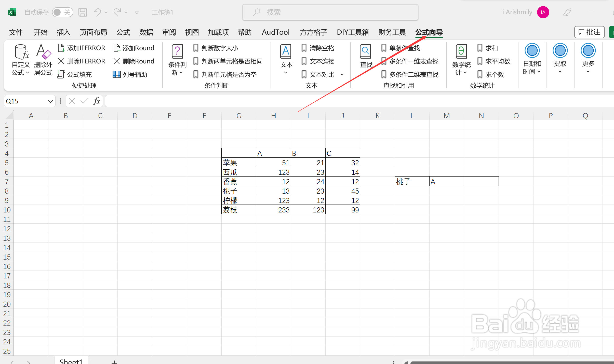Click the undo icon
This screenshot has height=364, width=614.
point(97,12)
